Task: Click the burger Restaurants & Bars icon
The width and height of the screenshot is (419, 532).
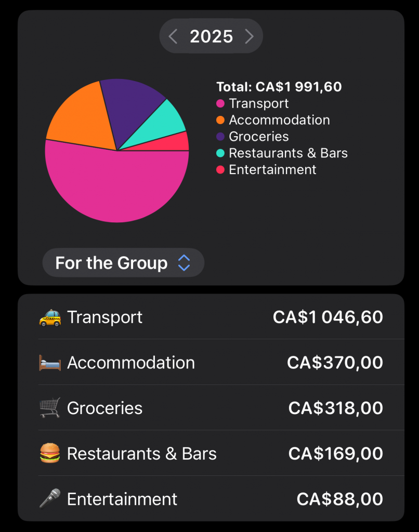Action: pos(50,454)
